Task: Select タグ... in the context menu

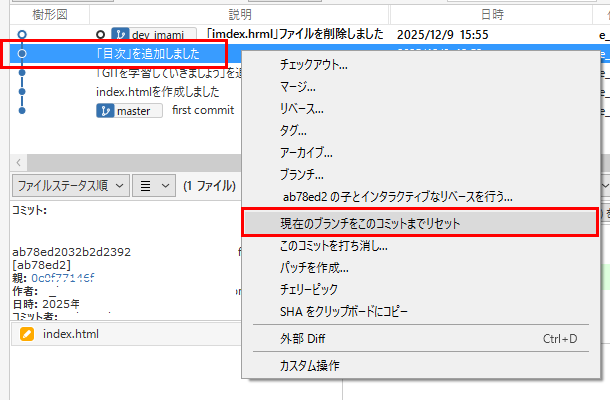Action: (x=295, y=130)
